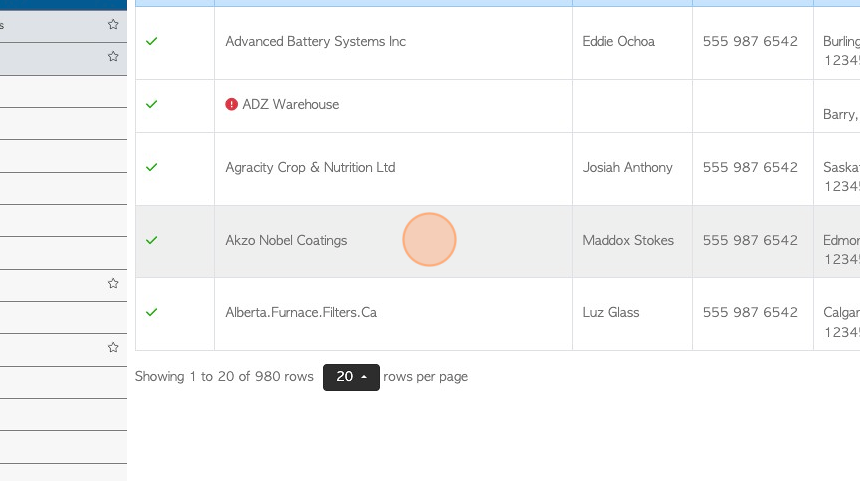Click the contact name Maddox Stokes
This screenshot has height=481, width=860.
click(x=627, y=240)
